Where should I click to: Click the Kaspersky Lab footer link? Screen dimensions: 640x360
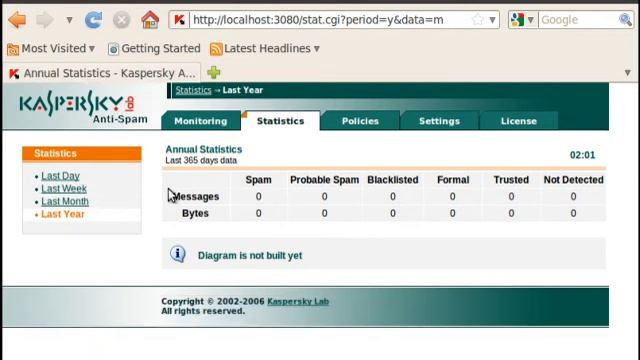[x=298, y=301]
